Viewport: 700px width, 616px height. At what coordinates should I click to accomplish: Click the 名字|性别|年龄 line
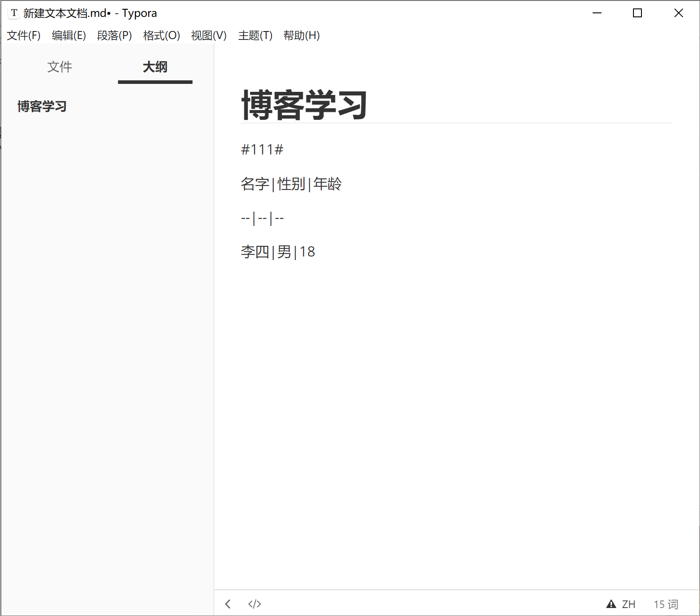[291, 184]
